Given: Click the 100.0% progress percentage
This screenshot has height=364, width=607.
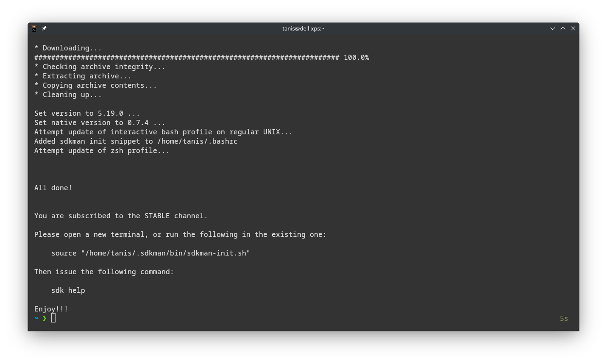Looking at the screenshot, I should [x=356, y=57].
